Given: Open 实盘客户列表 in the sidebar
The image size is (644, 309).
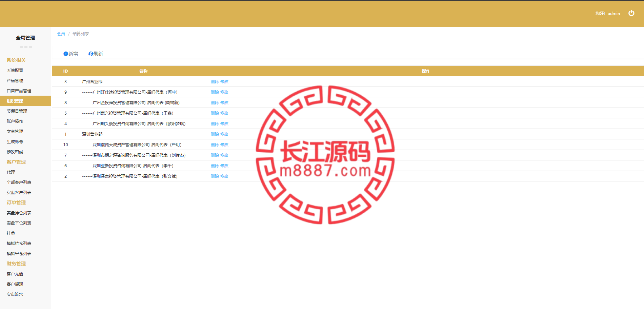Looking at the screenshot, I should (19, 193).
